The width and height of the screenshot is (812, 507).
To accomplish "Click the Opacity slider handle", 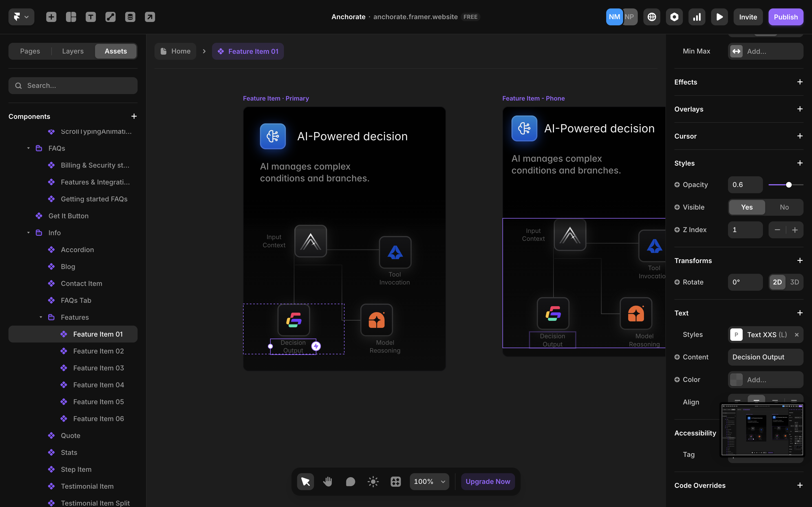I will point(789,185).
